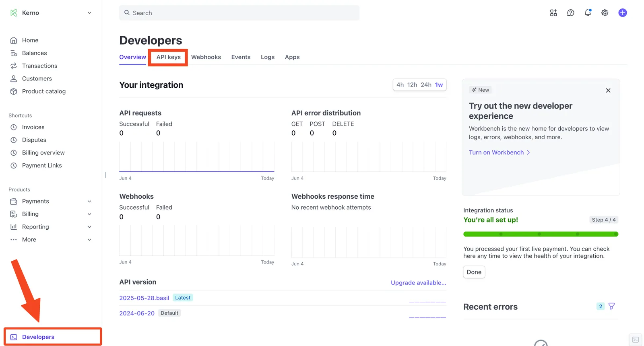Expand the Billing section chevron

[89, 214]
